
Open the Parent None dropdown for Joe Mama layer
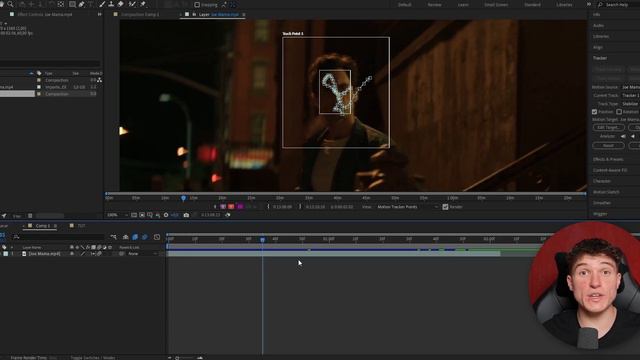[142, 253]
